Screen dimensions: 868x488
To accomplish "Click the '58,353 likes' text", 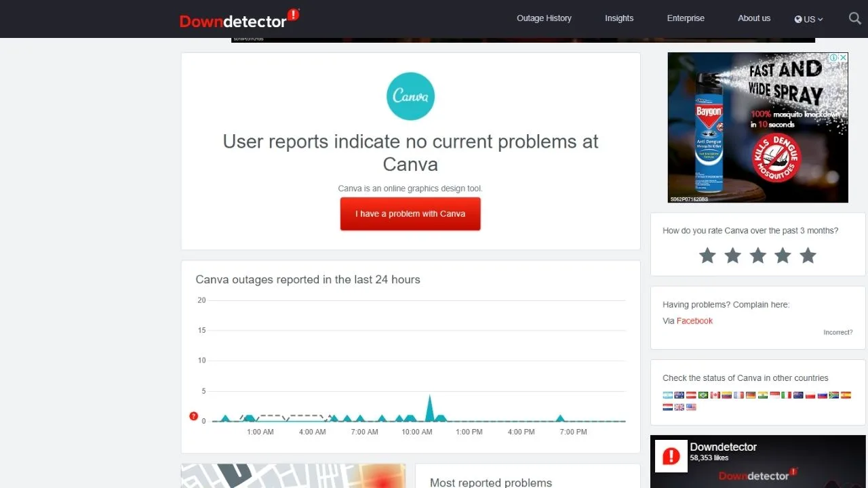I will click(709, 458).
